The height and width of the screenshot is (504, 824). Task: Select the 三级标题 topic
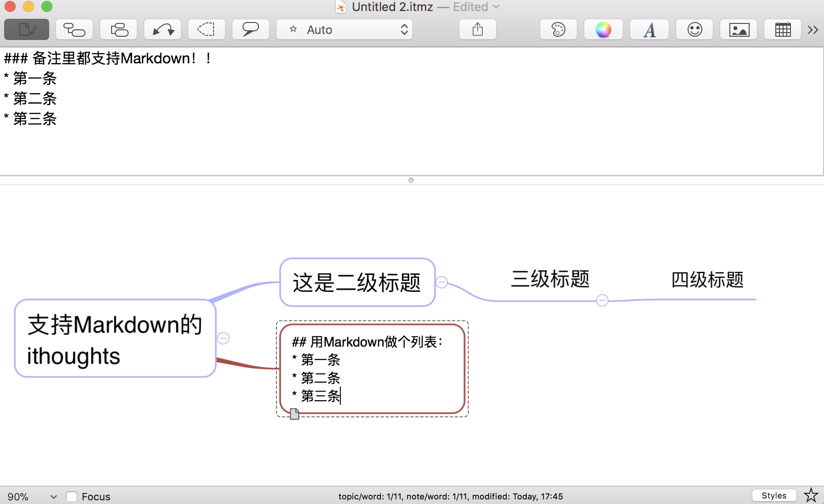pos(550,279)
